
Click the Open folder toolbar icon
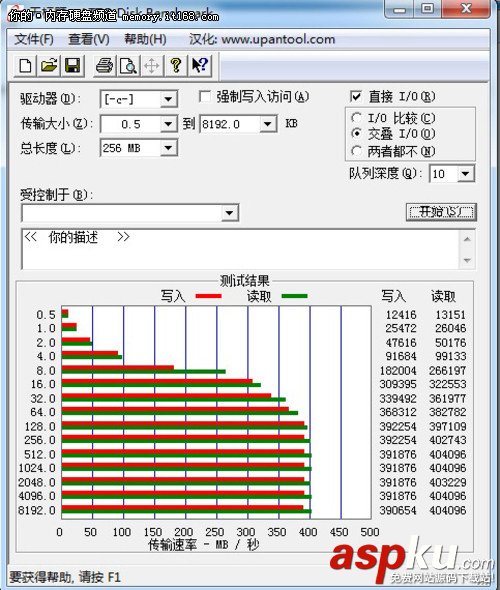(49, 66)
